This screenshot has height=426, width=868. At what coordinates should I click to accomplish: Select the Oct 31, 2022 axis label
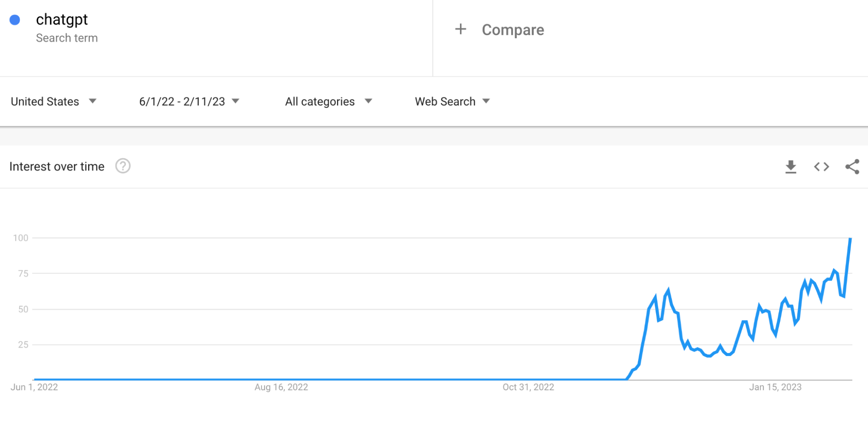click(x=528, y=387)
